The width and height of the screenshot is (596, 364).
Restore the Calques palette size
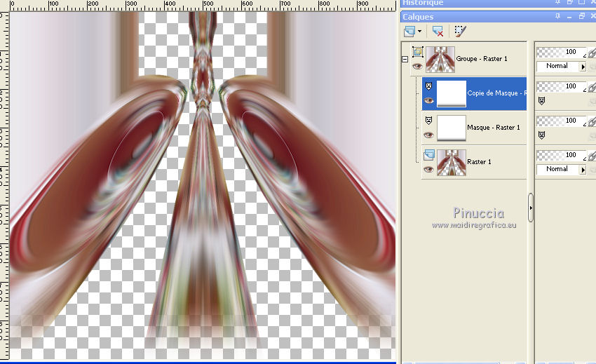click(581, 16)
